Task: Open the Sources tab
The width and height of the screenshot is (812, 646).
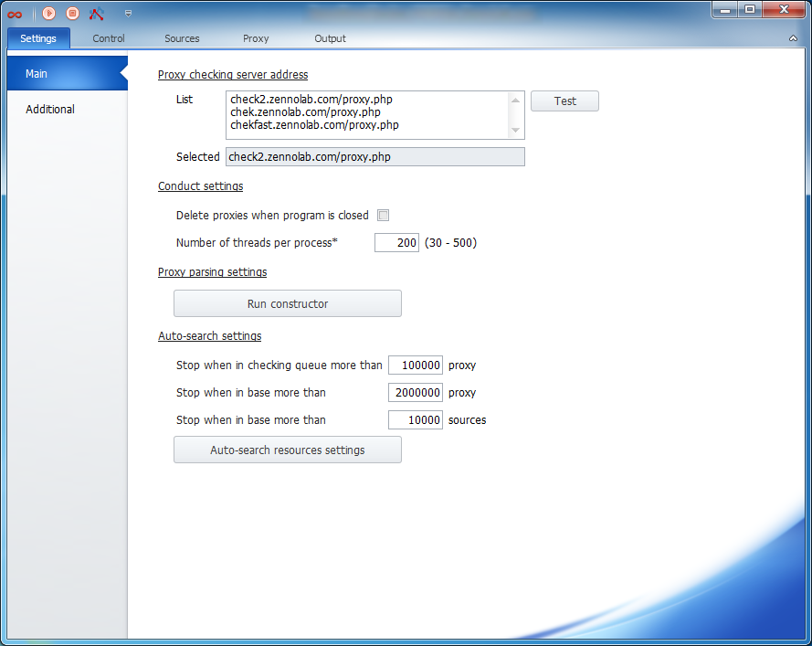Action: [x=182, y=38]
